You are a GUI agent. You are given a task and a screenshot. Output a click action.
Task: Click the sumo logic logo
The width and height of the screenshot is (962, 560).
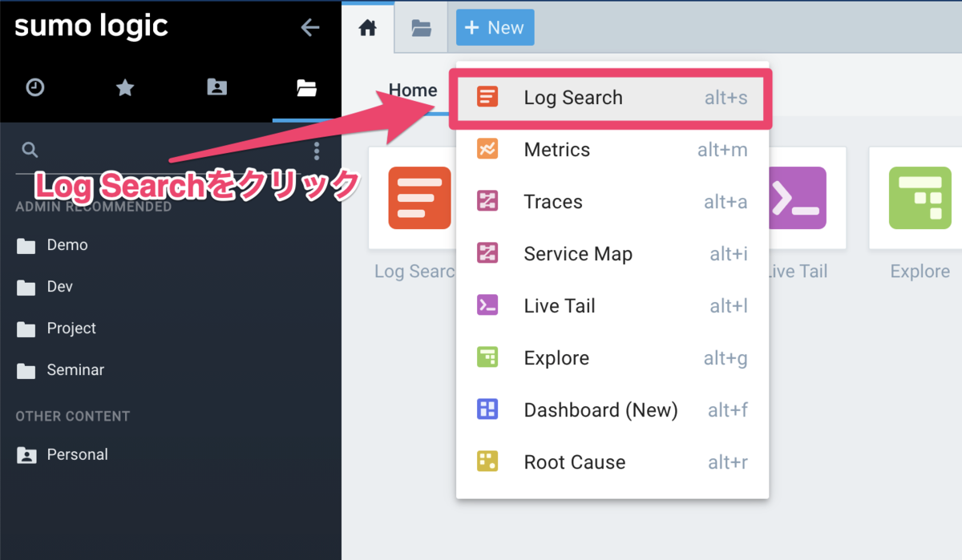[x=91, y=26]
